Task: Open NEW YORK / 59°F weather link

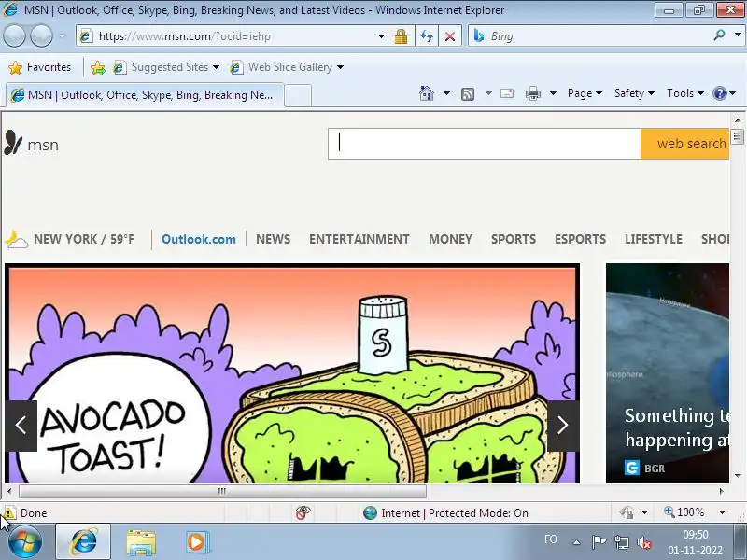Action: tap(84, 239)
